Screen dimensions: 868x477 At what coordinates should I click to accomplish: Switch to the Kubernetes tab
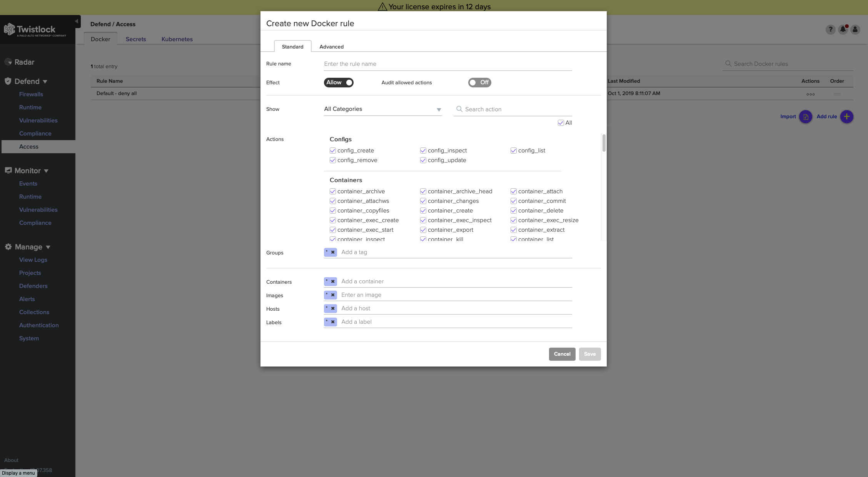177,39
